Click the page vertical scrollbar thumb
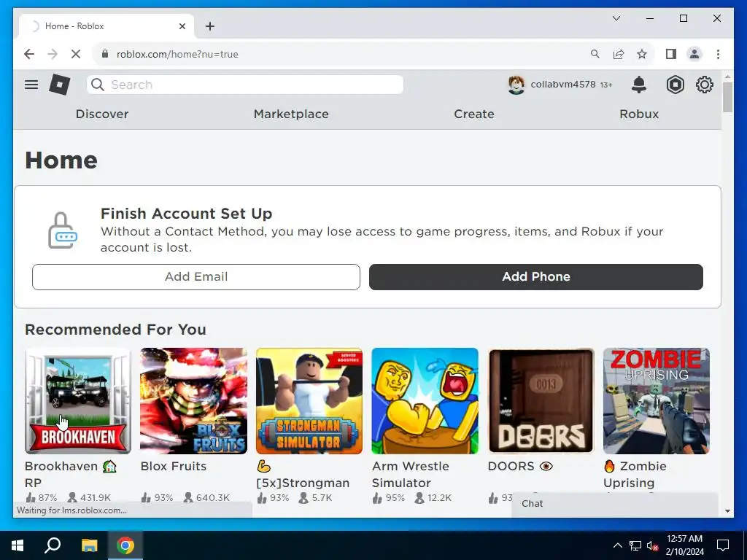Screen dimensions: 747x560 (727, 97)
